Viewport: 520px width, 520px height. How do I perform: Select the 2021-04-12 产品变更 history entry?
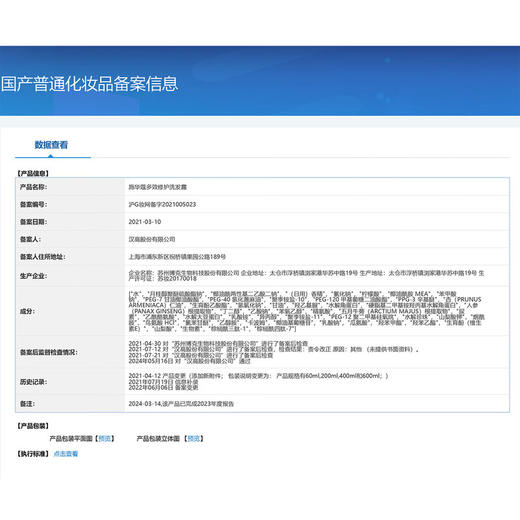[x=258, y=376]
